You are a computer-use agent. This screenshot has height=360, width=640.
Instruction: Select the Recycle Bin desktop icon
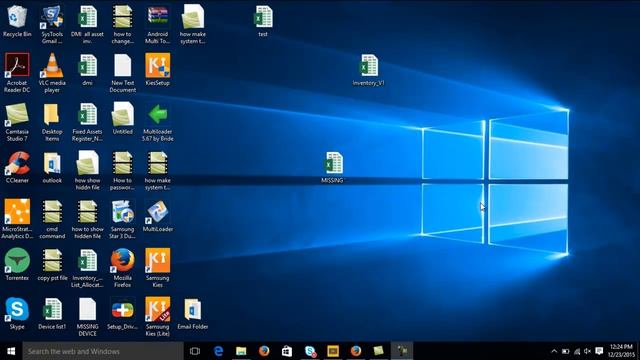pyautogui.click(x=17, y=21)
